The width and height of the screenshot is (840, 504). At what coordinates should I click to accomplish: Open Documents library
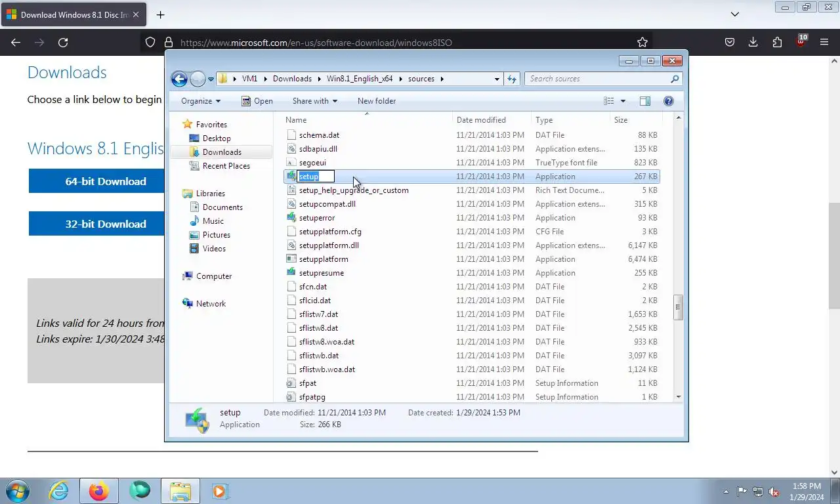click(222, 207)
